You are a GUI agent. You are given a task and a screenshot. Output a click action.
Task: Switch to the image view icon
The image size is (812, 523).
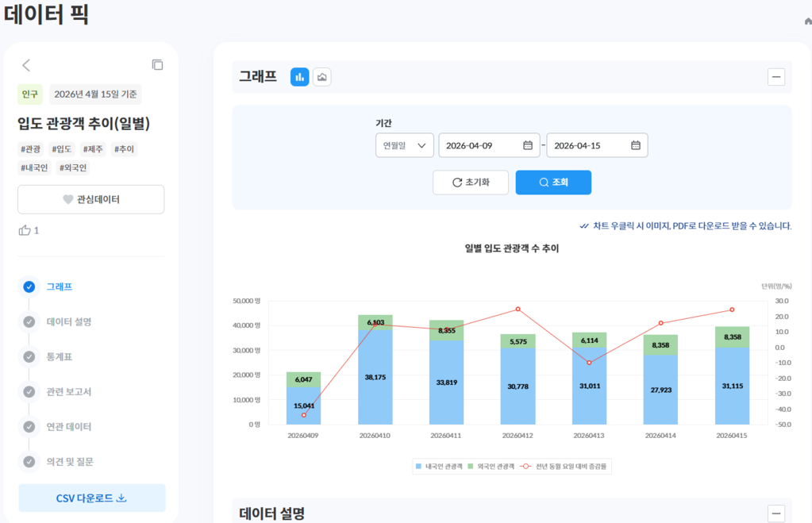(x=321, y=77)
